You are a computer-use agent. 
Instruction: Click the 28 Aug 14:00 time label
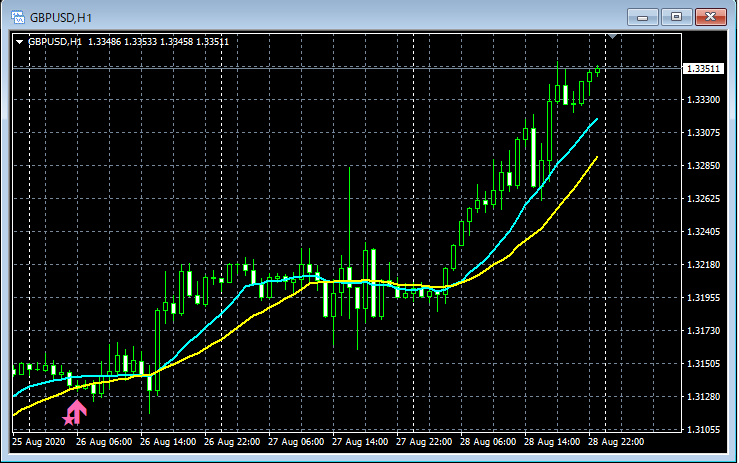coord(552,442)
